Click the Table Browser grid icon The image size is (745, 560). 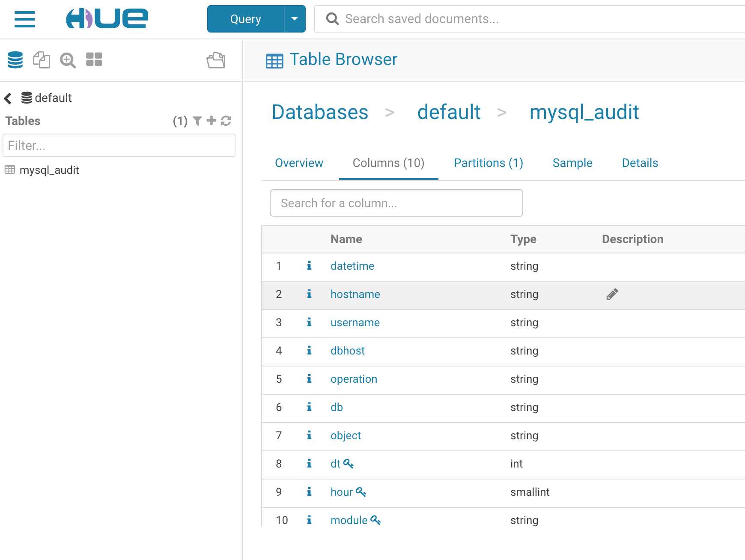274,61
